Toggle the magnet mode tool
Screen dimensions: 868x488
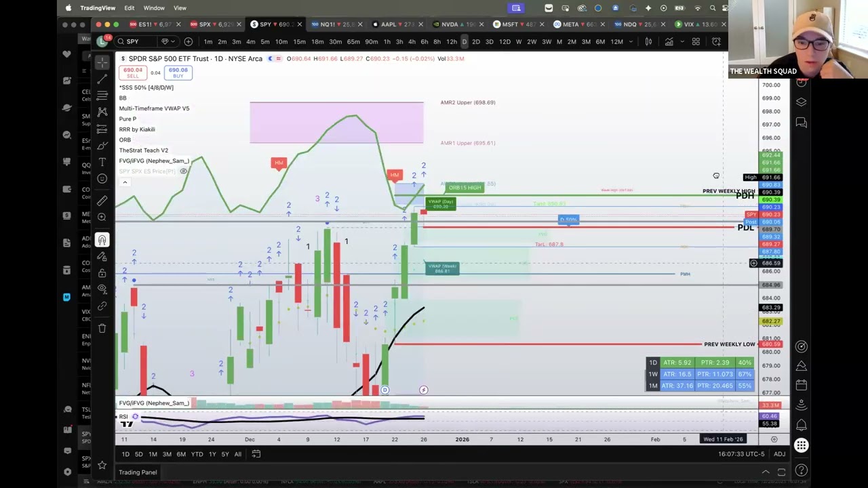coord(102,239)
